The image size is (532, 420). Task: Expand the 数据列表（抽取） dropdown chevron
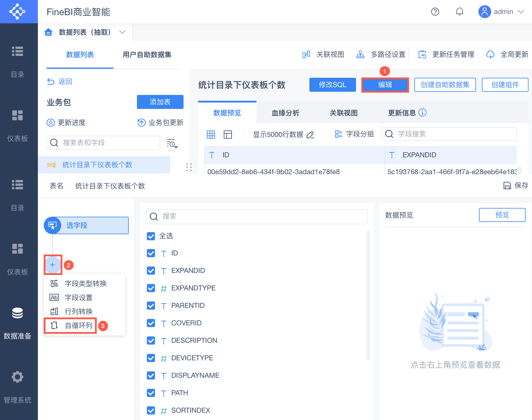pyautogui.click(x=122, y=32)
